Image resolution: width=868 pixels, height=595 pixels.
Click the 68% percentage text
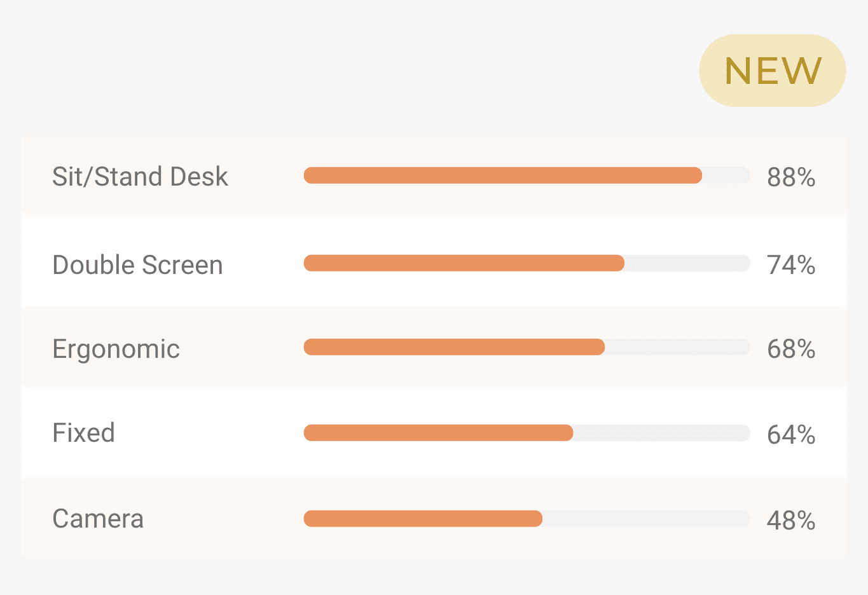(x=791, y=349)
